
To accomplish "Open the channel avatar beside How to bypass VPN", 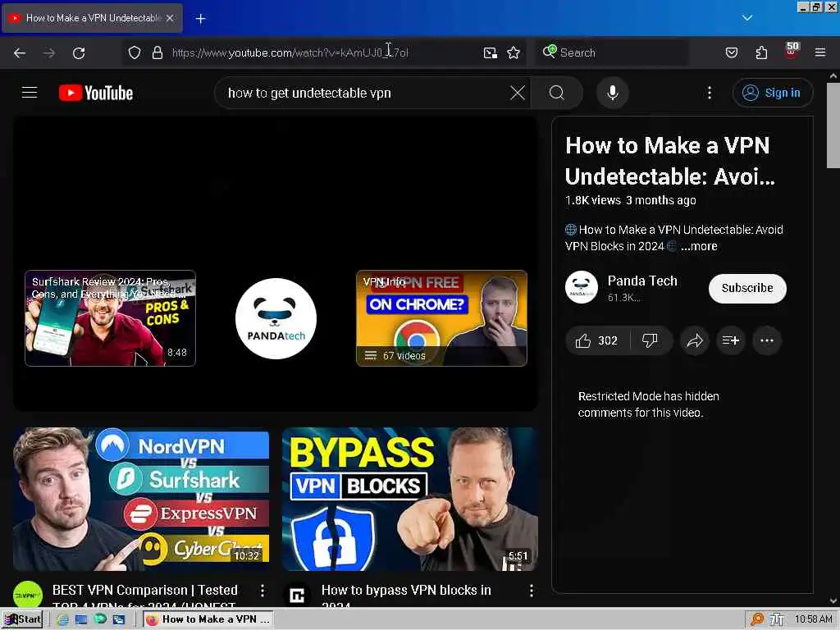I will (297, 596).
